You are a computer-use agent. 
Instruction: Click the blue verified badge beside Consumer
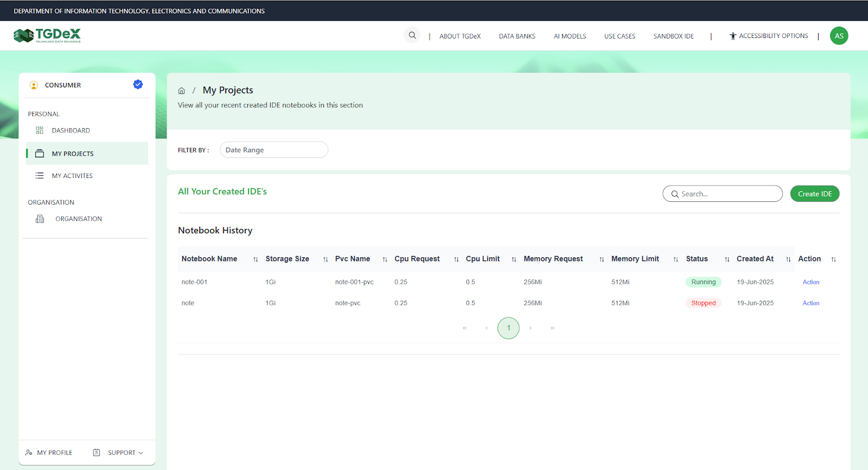click(x=138, y=84)
